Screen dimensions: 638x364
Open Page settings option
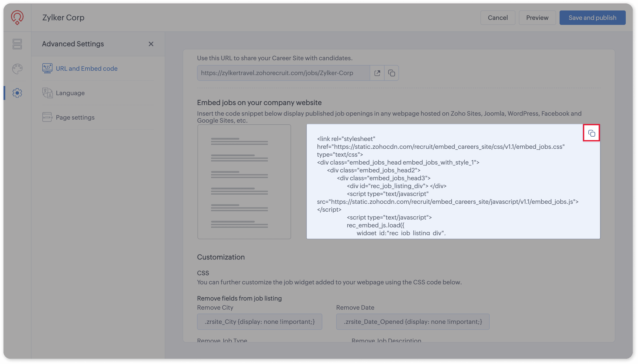point(75,117)
